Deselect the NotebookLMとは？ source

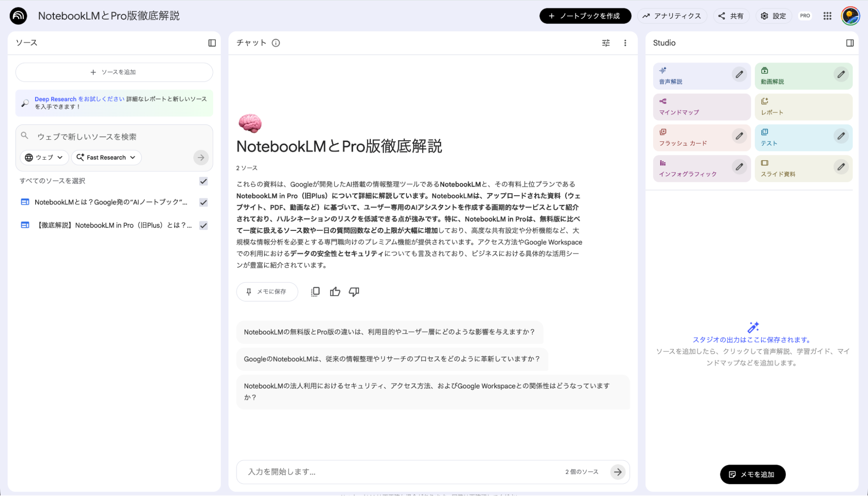pyautogui.click(x=203, y=202)
